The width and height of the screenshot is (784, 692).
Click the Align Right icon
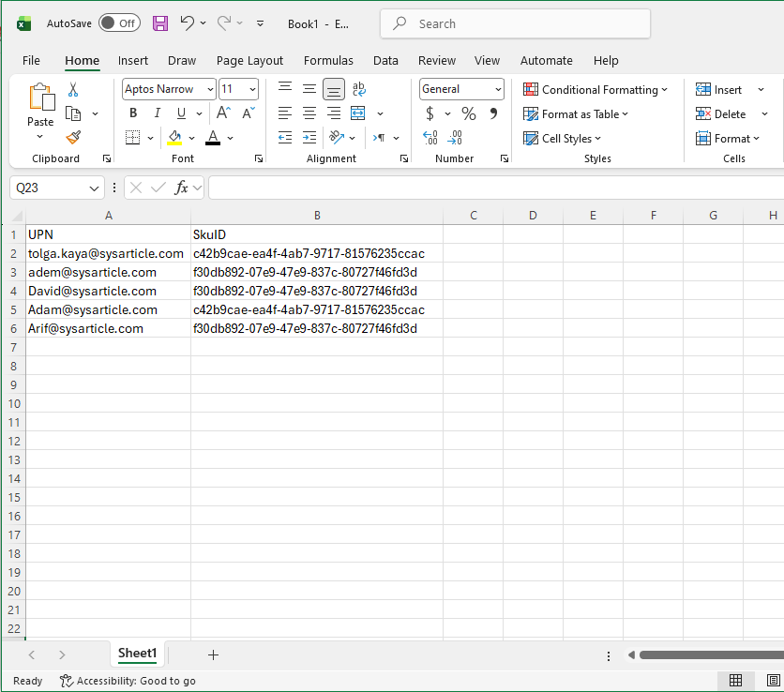[x=334, y=113]
